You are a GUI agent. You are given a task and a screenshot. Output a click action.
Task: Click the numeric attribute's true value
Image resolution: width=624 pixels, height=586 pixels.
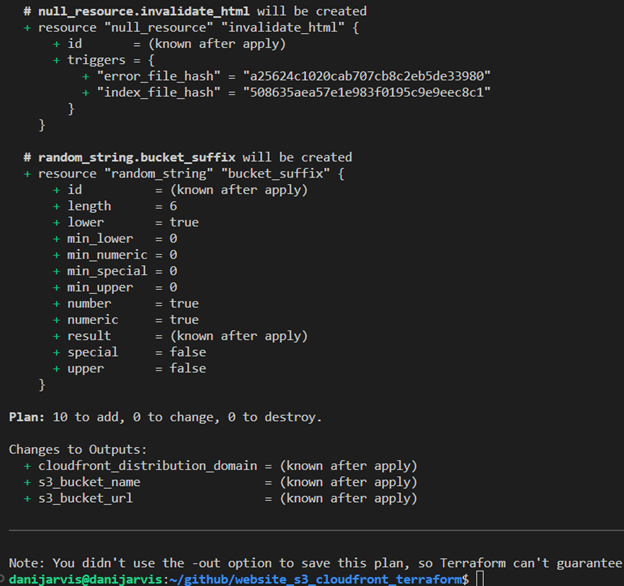[184, 320]
